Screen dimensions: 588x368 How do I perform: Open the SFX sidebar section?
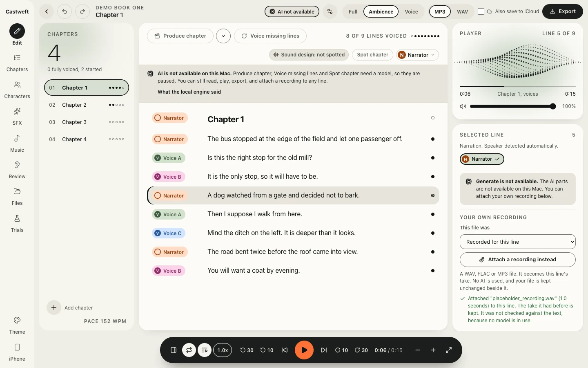click(17, 117)
